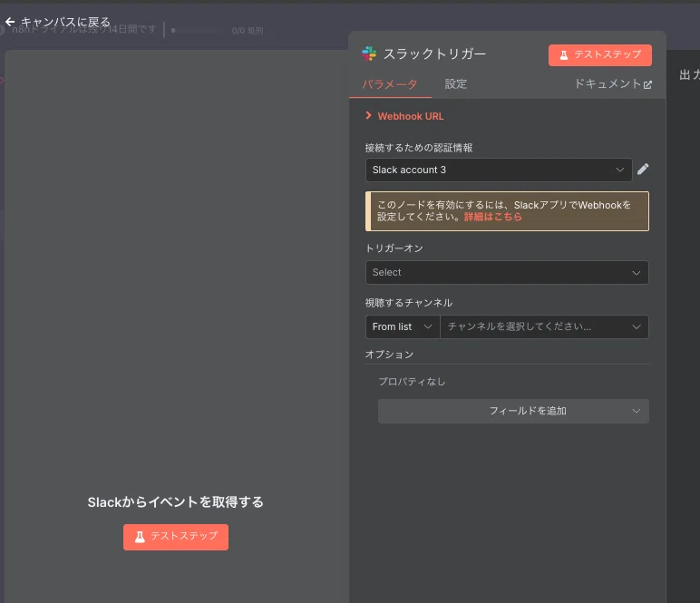The image size is (700, 603).
Task: Click the top-right orange テストステップ button
Action: 600,55
